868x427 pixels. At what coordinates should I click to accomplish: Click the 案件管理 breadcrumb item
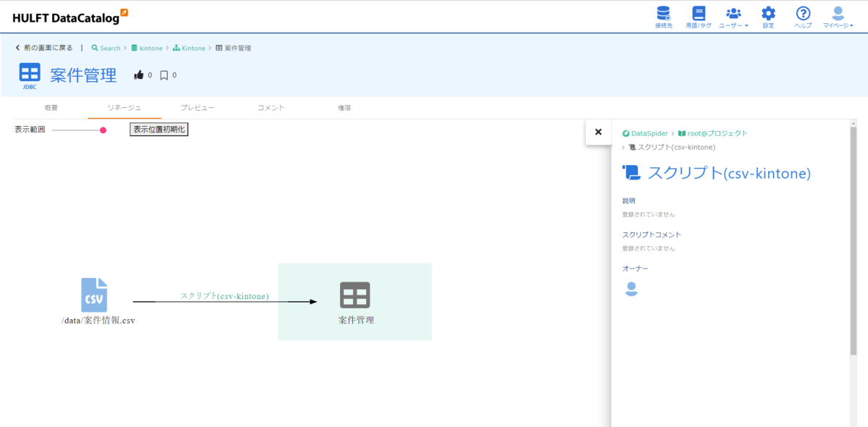pos(234,48)
